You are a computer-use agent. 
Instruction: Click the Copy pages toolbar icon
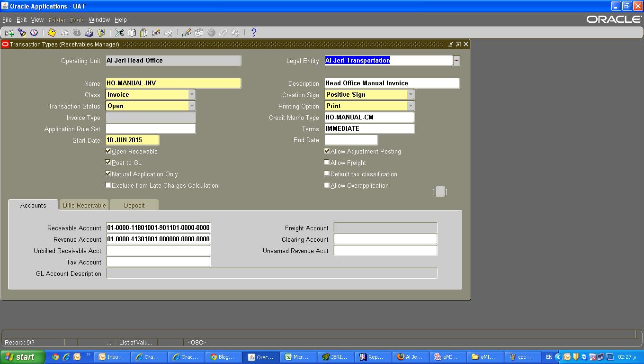pyautogui.click(x=132, y=33)
